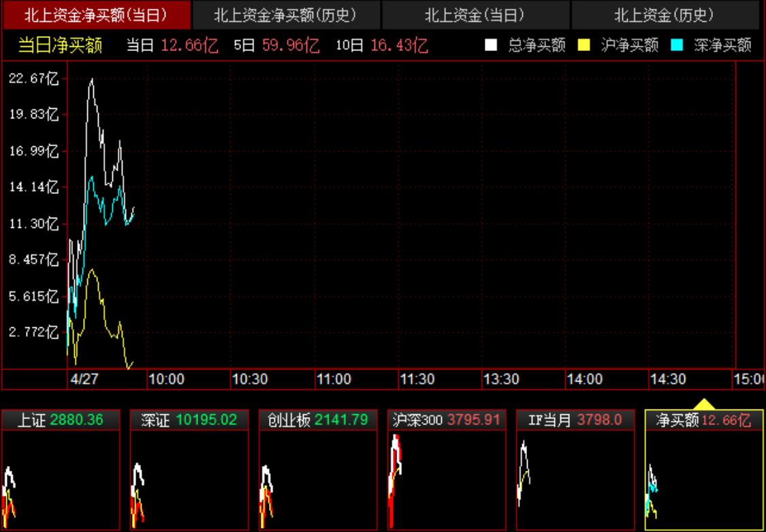Click the yellow triangle above 净买额 panel
Image resolution: width=766 pixels, height=532 pixels.
pyautogui.click(x=705, y=404)
